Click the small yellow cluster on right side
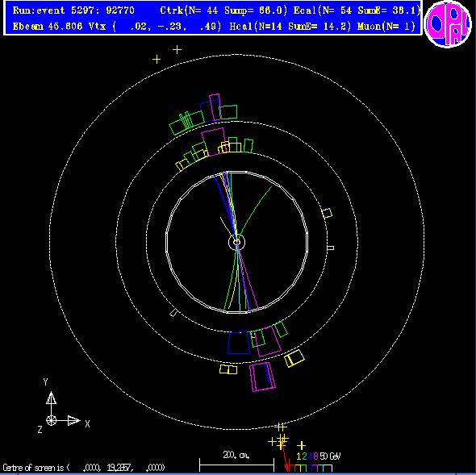 point(327,213)
